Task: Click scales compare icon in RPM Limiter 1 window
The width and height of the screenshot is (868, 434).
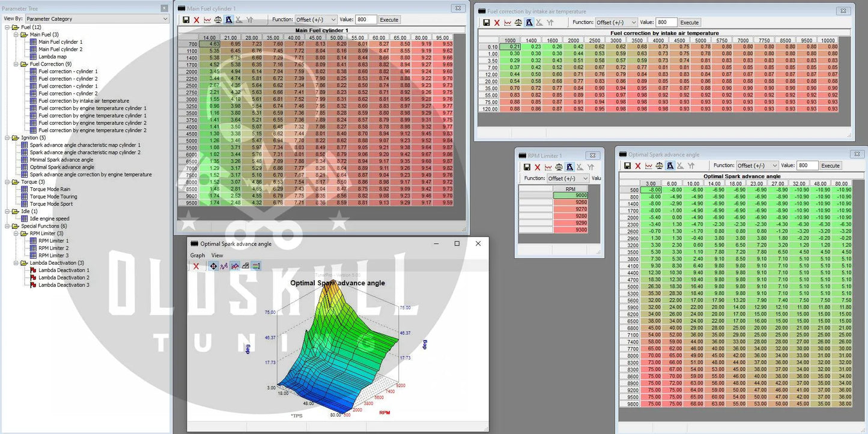Action: click(559, 167)
